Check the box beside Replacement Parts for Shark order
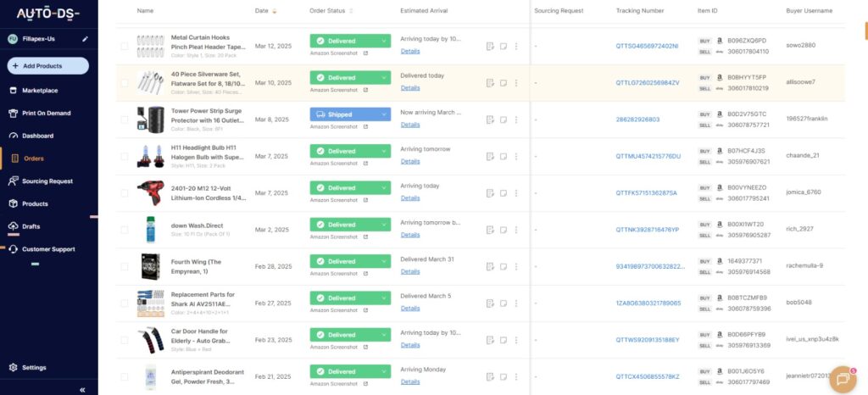This screenshot has width=868, height=395. point(125,303)
